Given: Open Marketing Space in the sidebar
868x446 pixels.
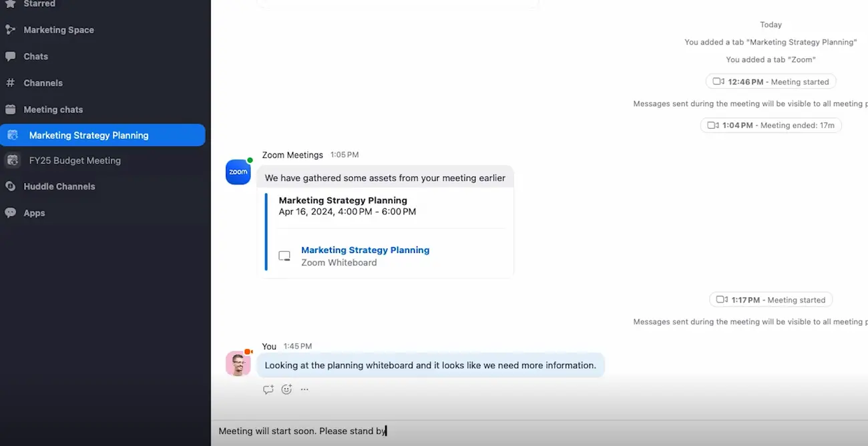Looking at the screenshot, I should (x=58, y=30).
